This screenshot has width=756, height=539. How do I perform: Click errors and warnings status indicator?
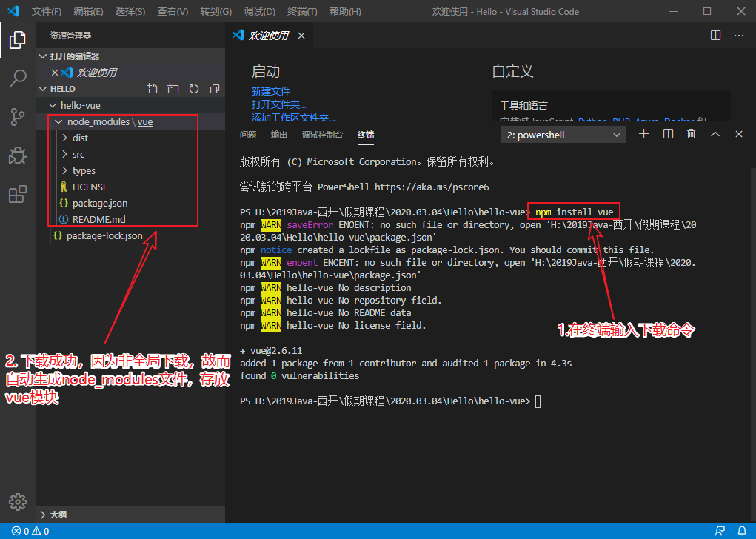pos(30,531)
